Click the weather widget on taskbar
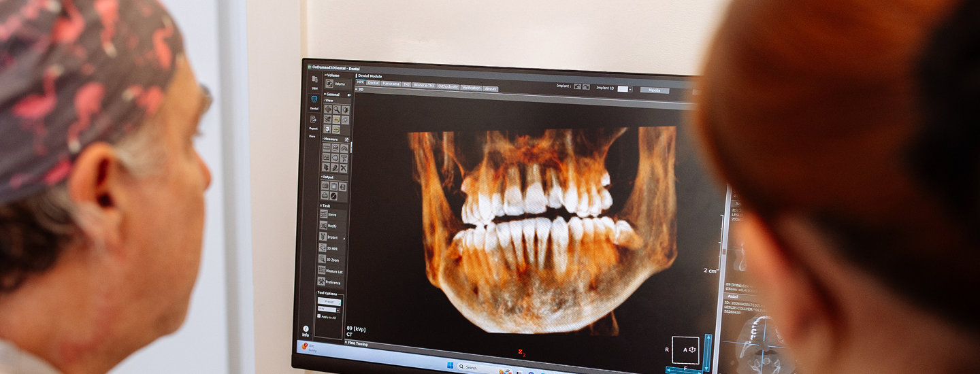980x374 pixels. [x=308, y=347]
